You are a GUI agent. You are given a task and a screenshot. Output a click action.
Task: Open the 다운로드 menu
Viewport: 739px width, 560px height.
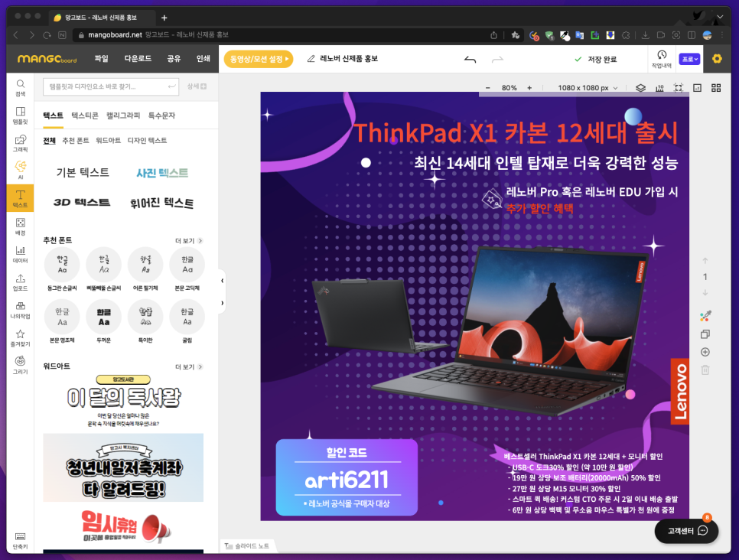138,58
